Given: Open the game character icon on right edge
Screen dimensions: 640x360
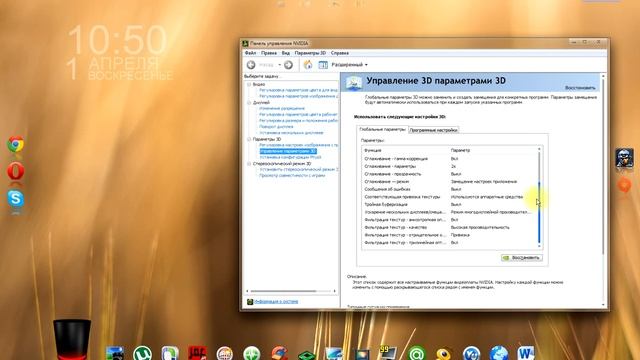Looking at the screenshot, I should (624, 158).
